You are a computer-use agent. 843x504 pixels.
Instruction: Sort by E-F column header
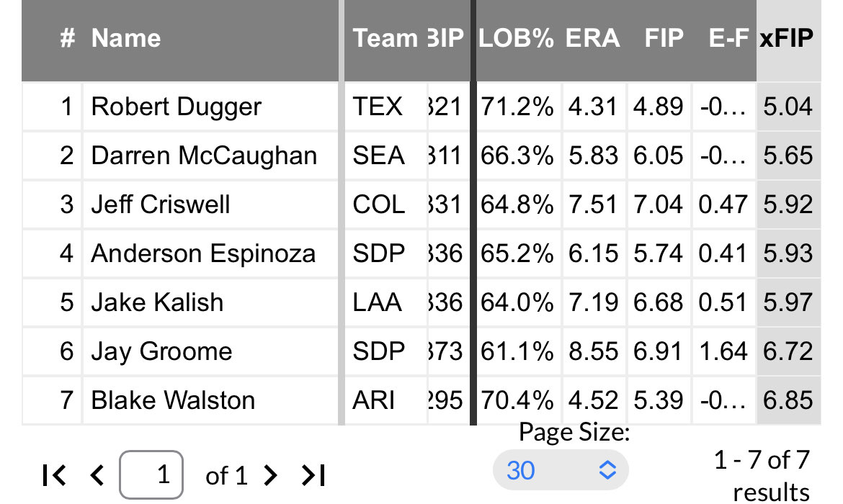[728, 38]
